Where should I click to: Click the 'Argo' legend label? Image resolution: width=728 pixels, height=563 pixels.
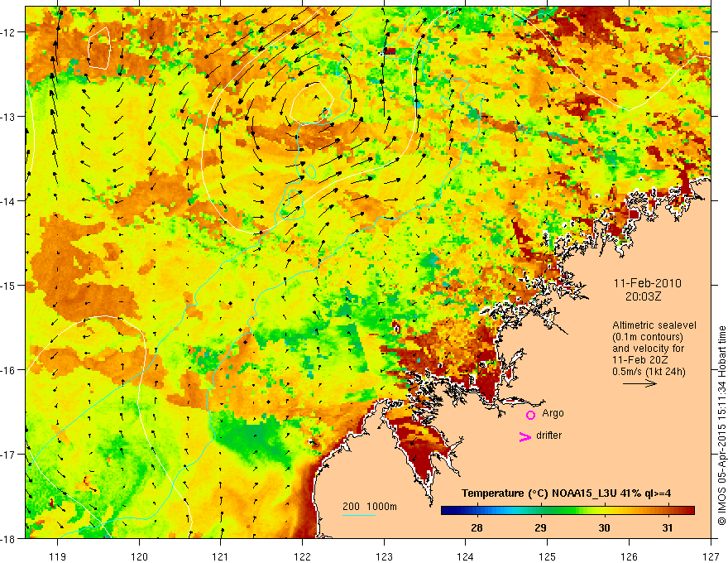[x=553, y=413]
